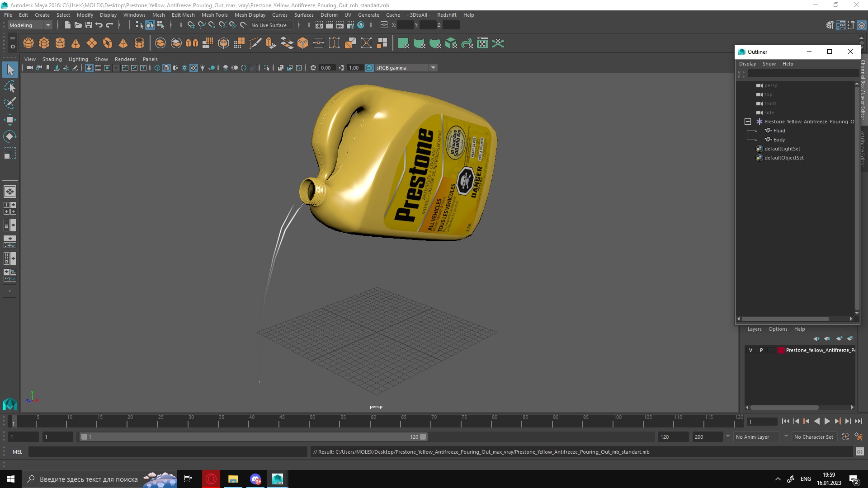Toggle the film gate button in viewport toolbar
868x488 pixels.
pos(98,68)
